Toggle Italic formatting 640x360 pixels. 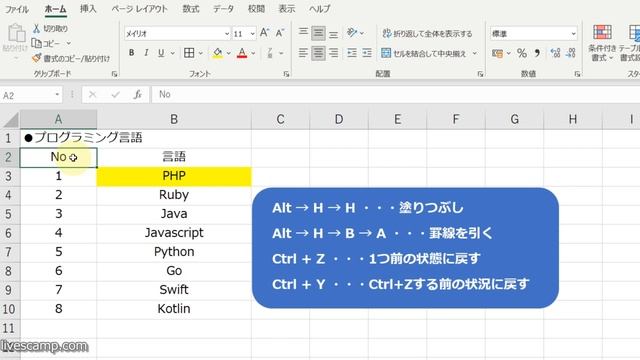[146, 53]
